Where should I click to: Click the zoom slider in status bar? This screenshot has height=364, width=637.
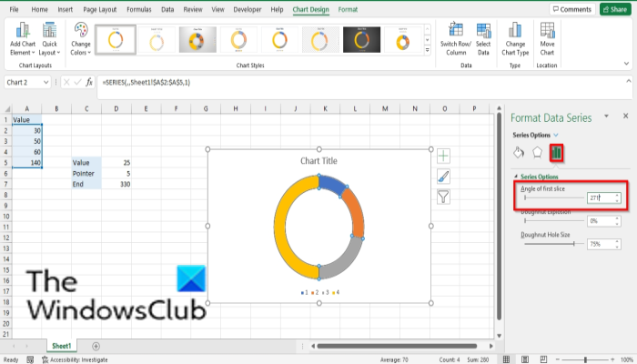tap(585, 359)
